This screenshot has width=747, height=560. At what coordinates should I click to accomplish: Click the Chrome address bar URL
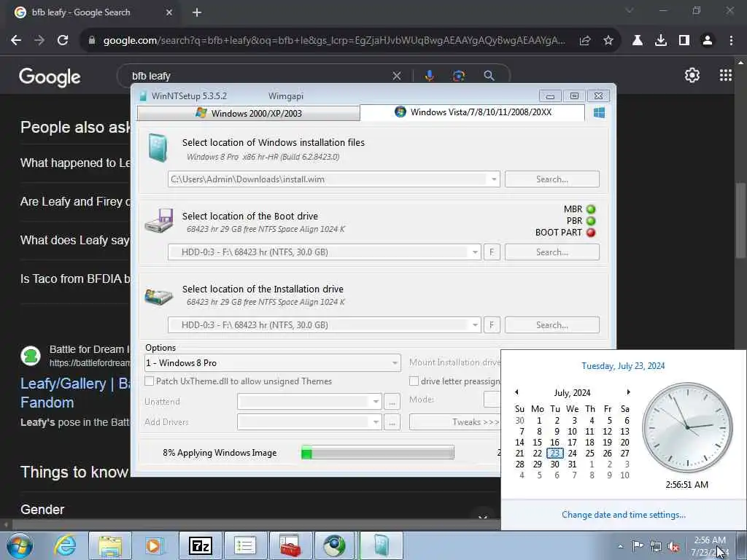[334, 41]
